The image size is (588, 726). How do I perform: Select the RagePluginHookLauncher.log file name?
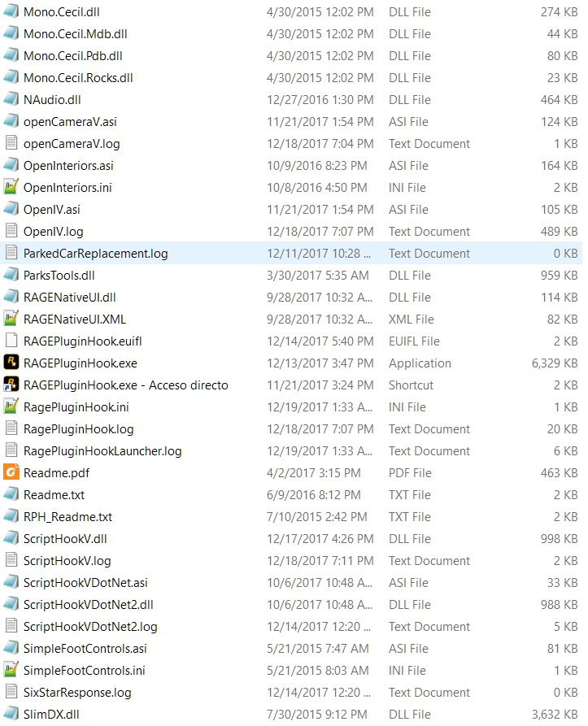(102, 450)
